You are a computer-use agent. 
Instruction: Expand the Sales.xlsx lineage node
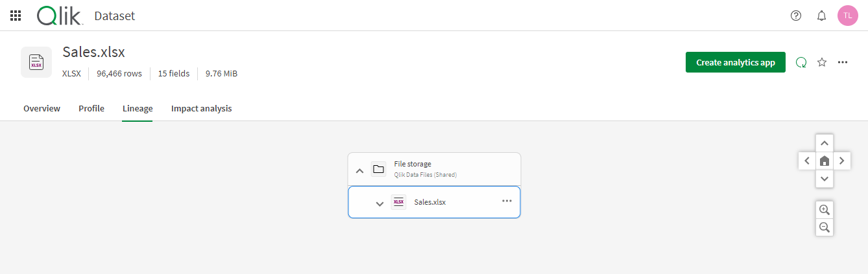coord(380,203)
